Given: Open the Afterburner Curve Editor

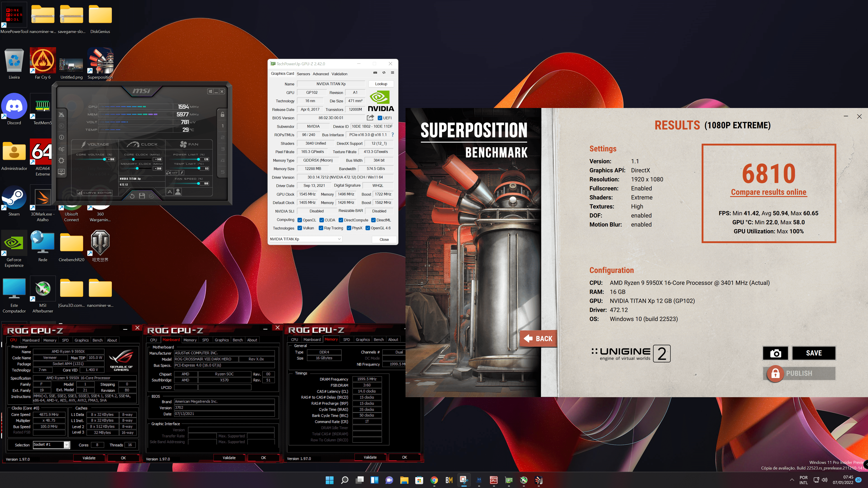Looking at the screenshot, I should coord(94,193).
